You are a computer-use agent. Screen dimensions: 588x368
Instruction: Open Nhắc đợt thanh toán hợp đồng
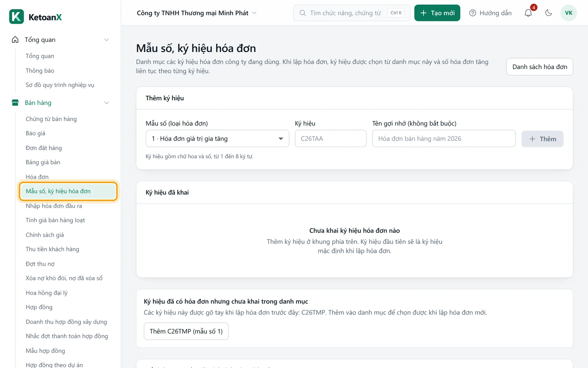(67, 336)
